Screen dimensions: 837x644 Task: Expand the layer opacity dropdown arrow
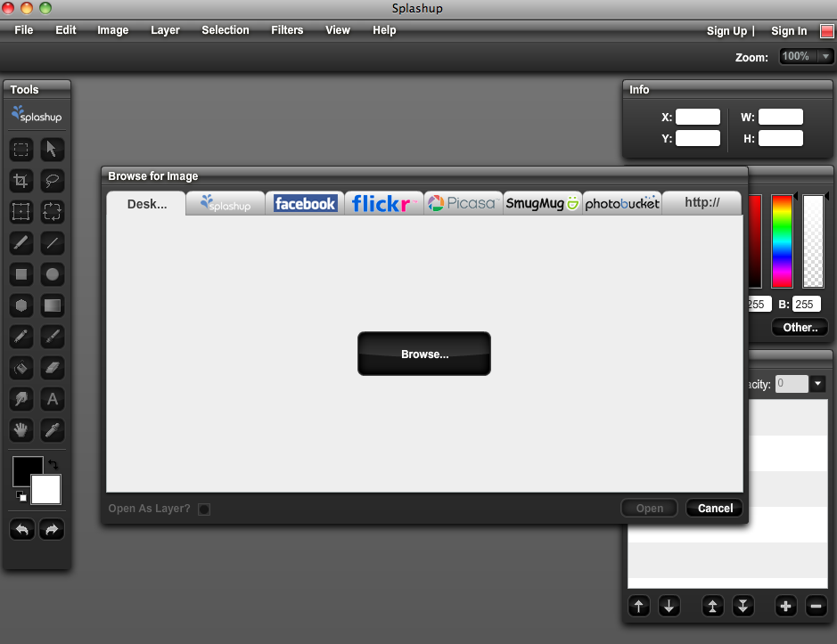click(x=818, y=384)
